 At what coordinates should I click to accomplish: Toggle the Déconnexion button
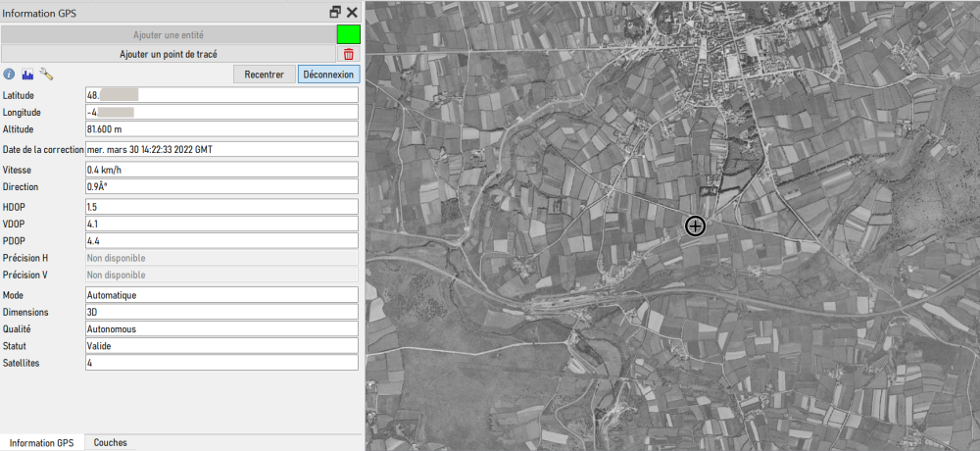coord(328,75)
